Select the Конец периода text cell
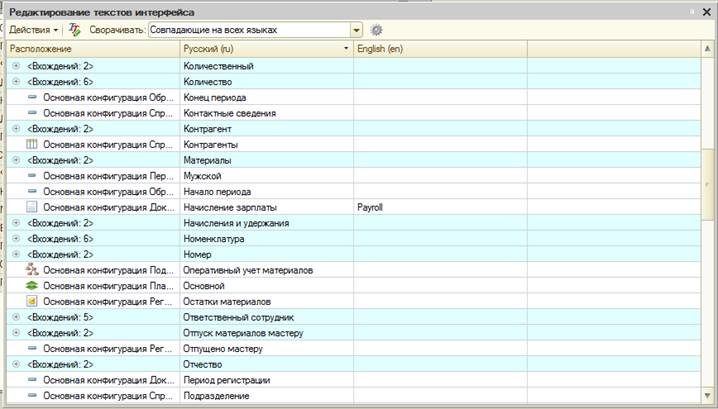 click(267, 98)
